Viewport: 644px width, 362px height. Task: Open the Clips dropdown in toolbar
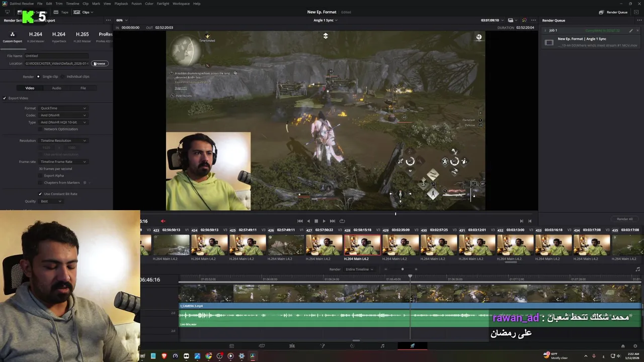click(83, 12)
